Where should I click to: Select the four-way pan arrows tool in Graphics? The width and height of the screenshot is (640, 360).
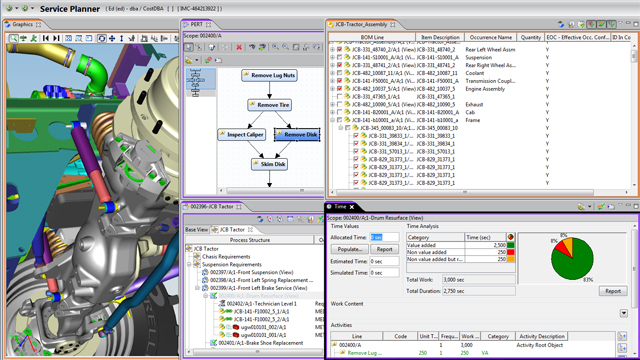[x=112, y=38]
